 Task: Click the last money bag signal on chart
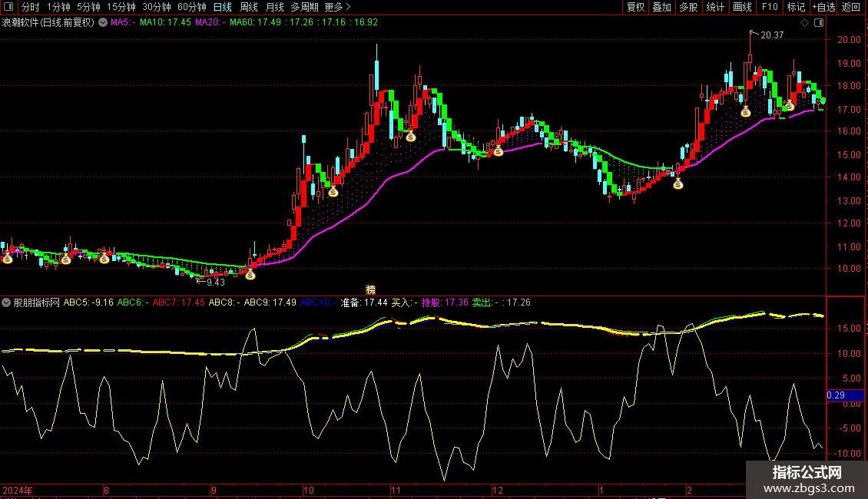pyautogui.click(x=790, y=105)
